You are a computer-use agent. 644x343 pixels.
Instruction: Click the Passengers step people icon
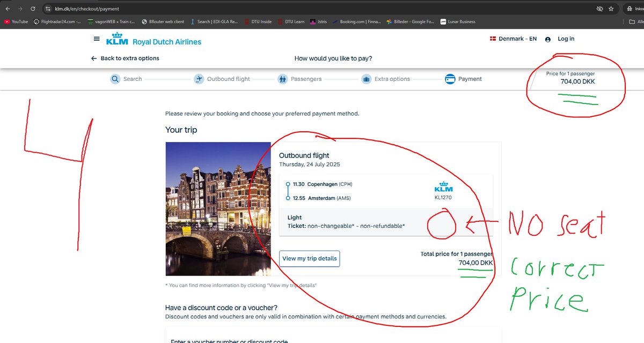(283, 79)
